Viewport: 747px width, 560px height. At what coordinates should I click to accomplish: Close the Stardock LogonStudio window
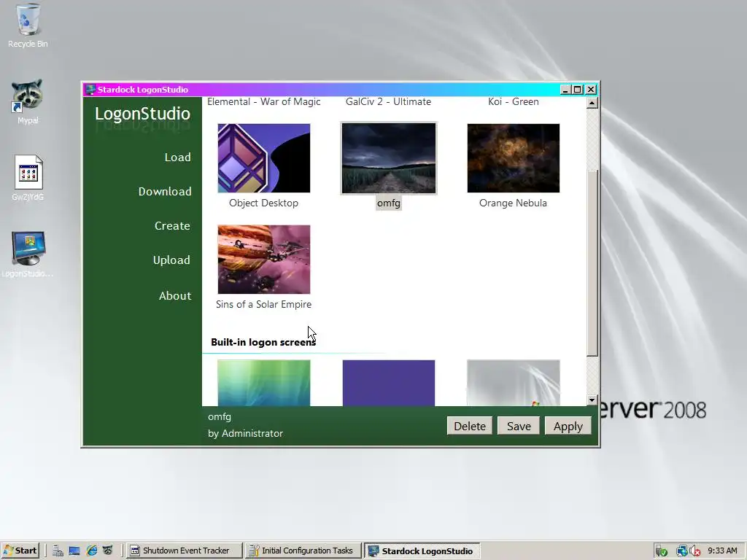[x=591, y=90]
